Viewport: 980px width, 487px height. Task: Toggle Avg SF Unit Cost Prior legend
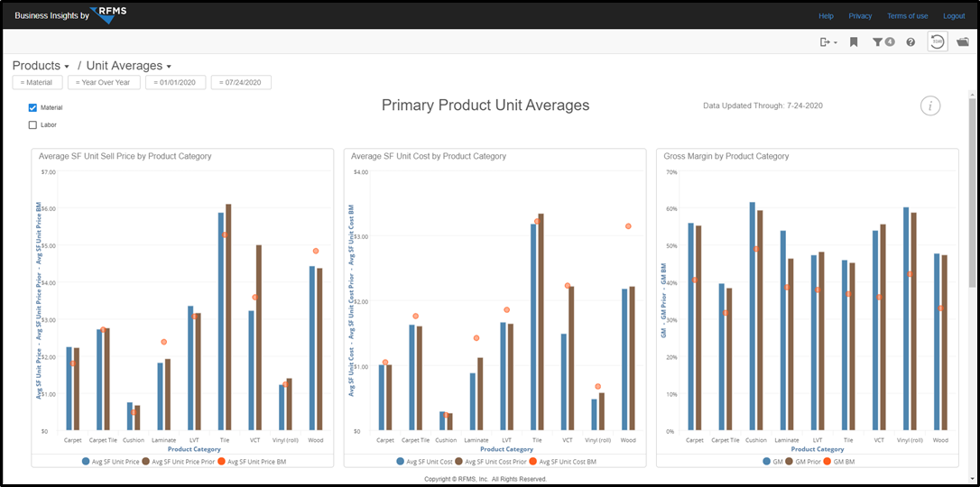491,462
